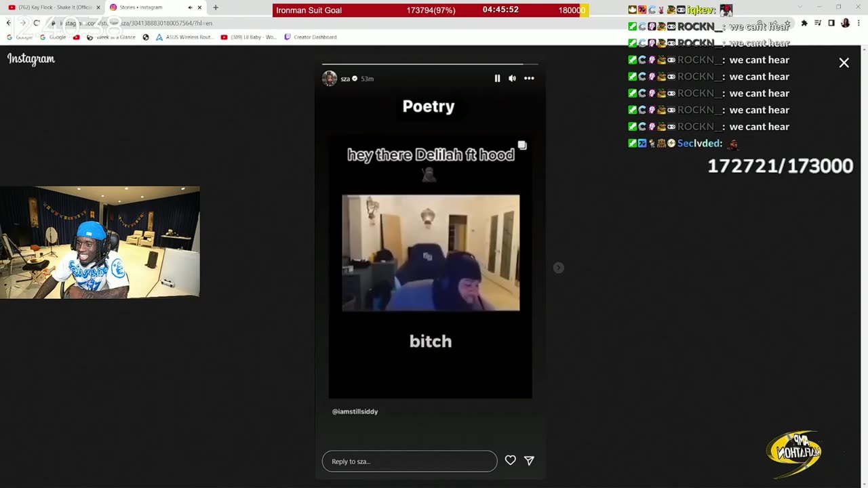Viewport: 868px width, 488px height.
Task: Click chat username iqkev
Action: [x=701, y=10]
